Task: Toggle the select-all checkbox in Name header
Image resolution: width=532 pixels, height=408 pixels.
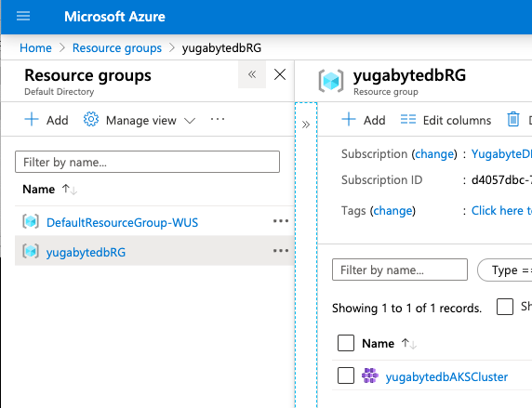Action: (x=346, y=343)
